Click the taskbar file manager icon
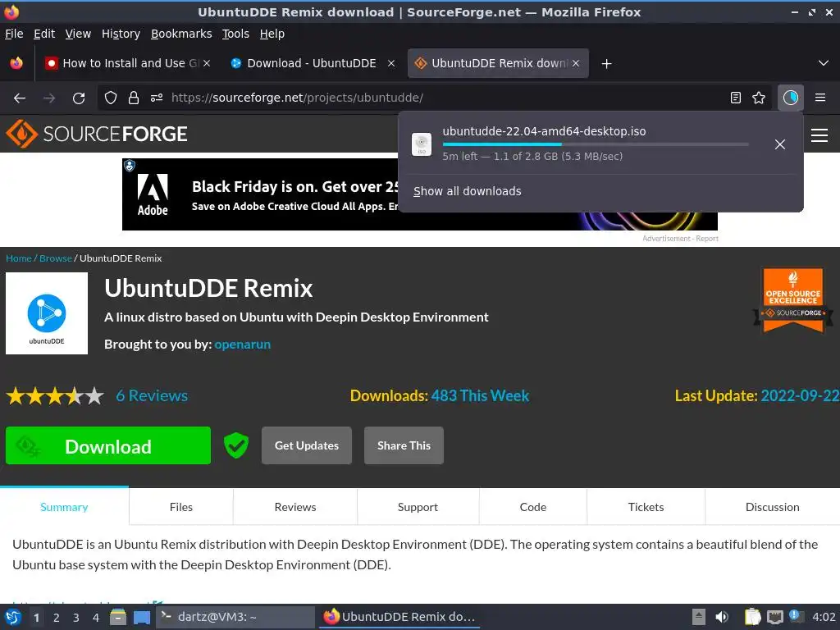 pyautogui.click(x=118, y=617)
